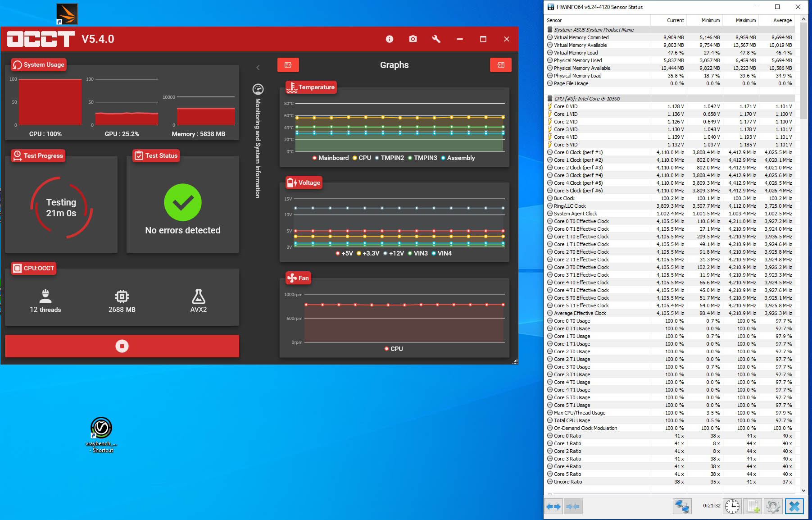Click the Testing progress ring

click(x=61, y=207)
